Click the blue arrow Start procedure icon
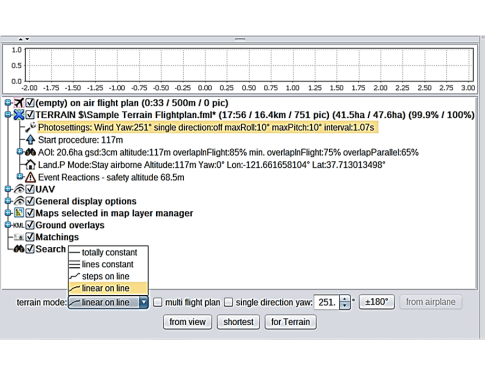Screen dimensions: 485x375 30,140
